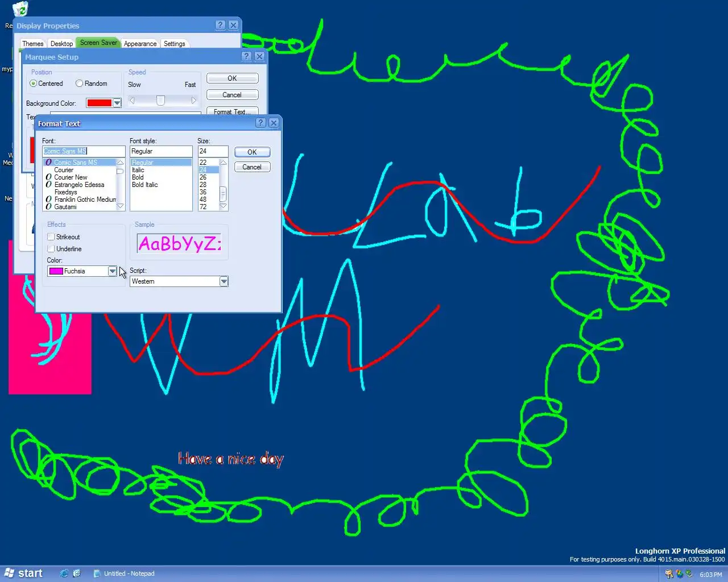Click Cancel in the Marquee Setup dialog
Screen dimensions: 728x582
(232, 95)
